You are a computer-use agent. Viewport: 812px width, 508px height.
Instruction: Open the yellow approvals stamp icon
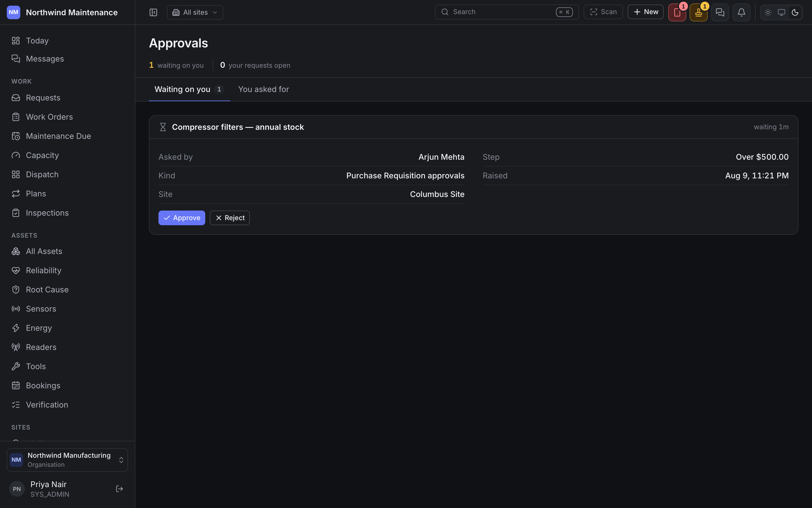tap(698, 13)
